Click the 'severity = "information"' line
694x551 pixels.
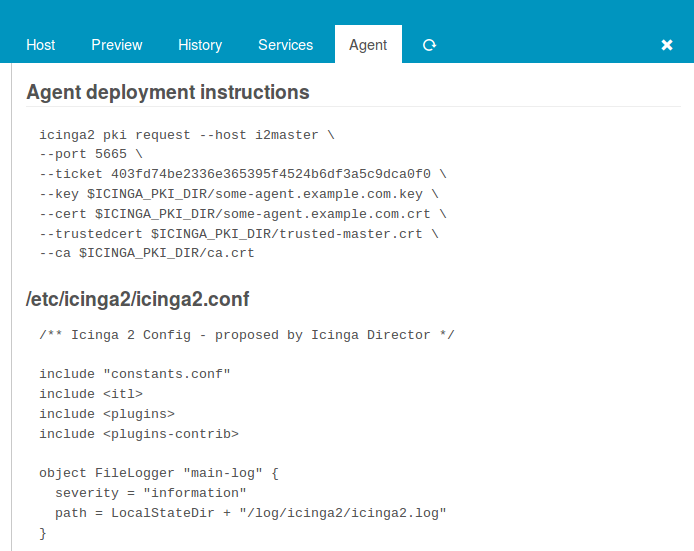pos(151,493)
